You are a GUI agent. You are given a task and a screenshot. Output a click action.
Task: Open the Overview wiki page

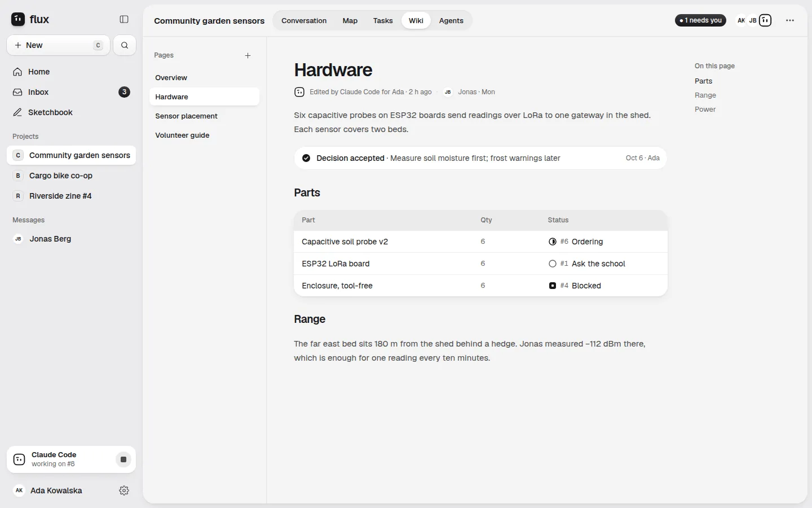click(x=204, y=77)
